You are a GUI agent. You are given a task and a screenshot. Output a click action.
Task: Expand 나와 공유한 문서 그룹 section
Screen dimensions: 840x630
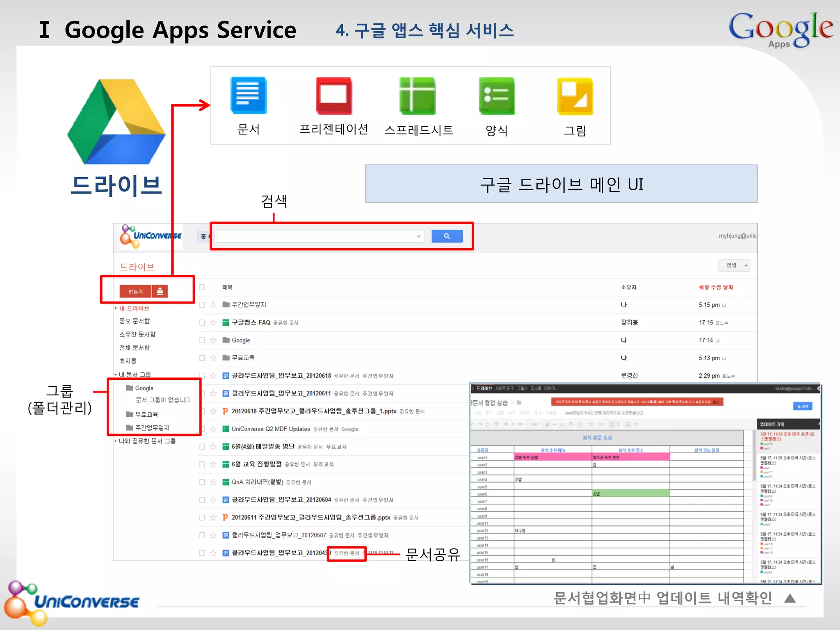(116, 441)
